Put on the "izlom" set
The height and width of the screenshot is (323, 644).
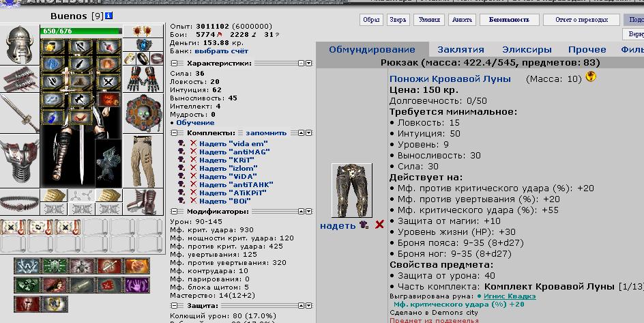229,168
